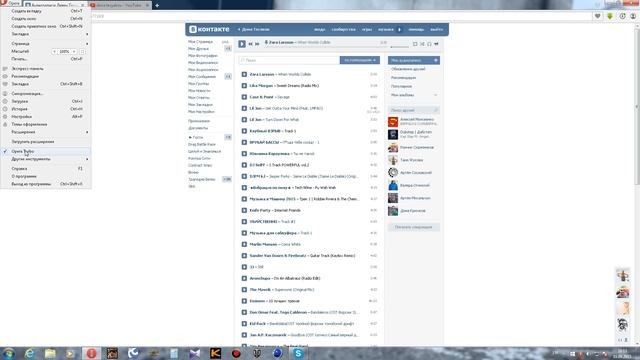Viewport: 640px width, 360px height.
Task: Select Выход из программы in menu
Action: pos(45,184)
